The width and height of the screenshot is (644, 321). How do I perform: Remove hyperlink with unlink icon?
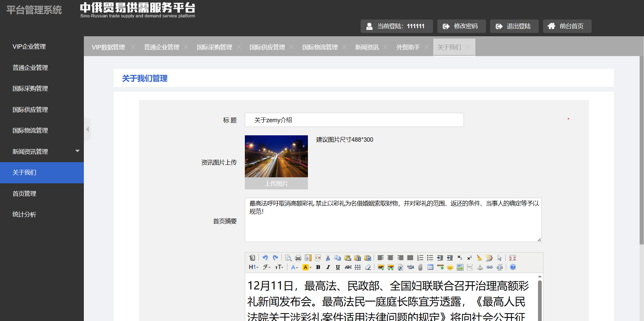coord(500,267)
